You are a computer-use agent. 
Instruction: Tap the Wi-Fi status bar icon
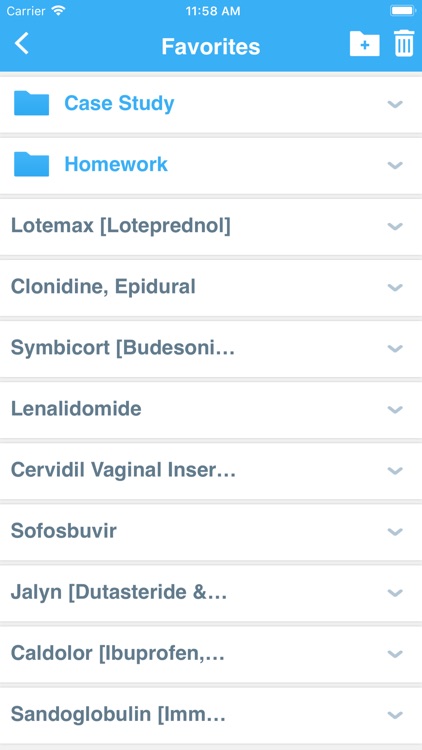[59, 11]
